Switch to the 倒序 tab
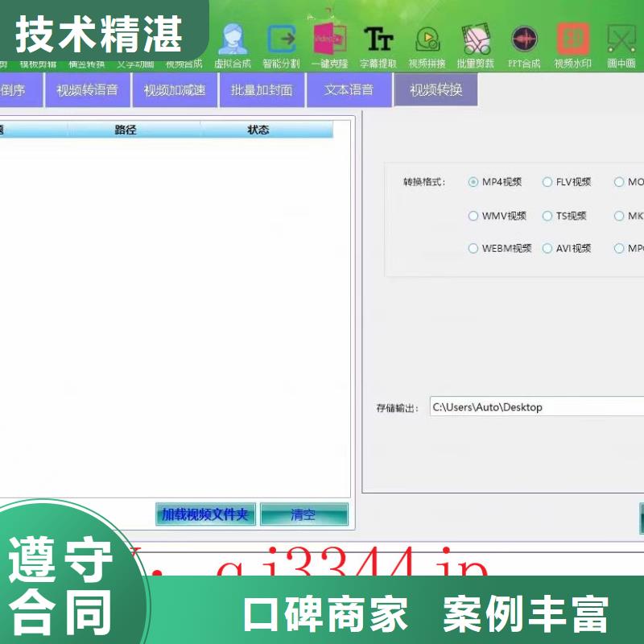 click(x=21, y=90)
